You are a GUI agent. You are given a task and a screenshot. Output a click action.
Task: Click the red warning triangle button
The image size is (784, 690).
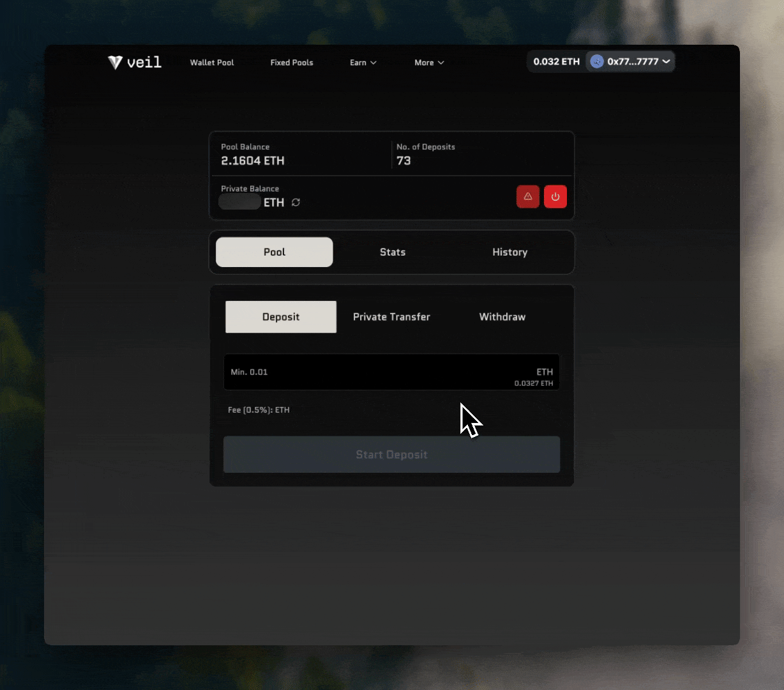[x=528, y=197]
